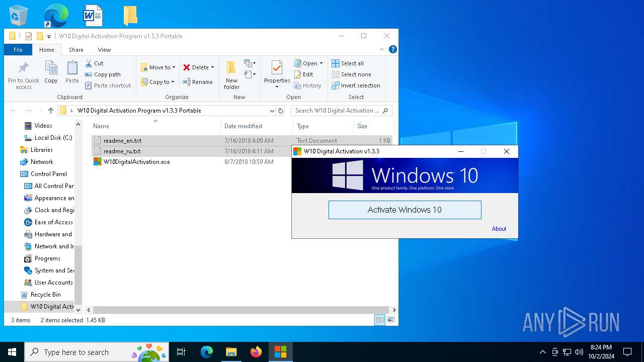Click the blue Help question icon

click(x=393, y=49)
